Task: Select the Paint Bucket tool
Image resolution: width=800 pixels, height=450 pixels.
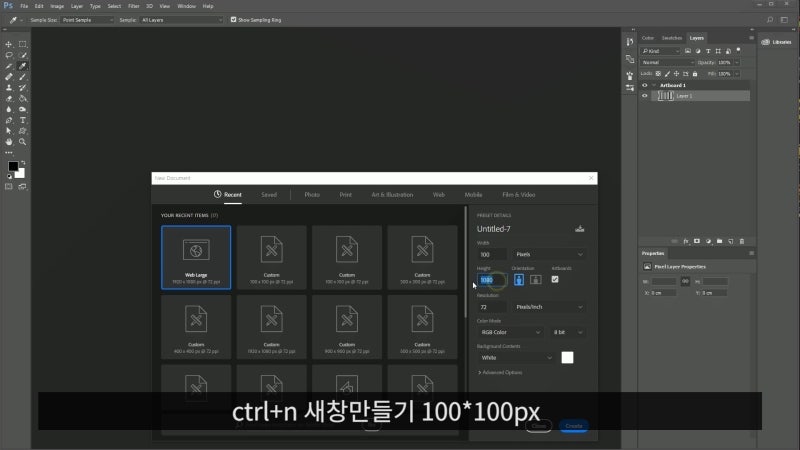Action: 22,98
